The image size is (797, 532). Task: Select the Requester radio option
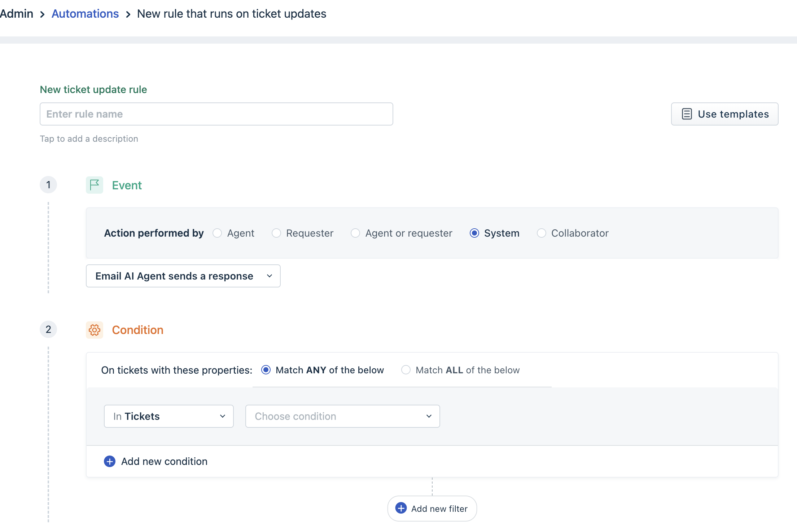point(276,233)
